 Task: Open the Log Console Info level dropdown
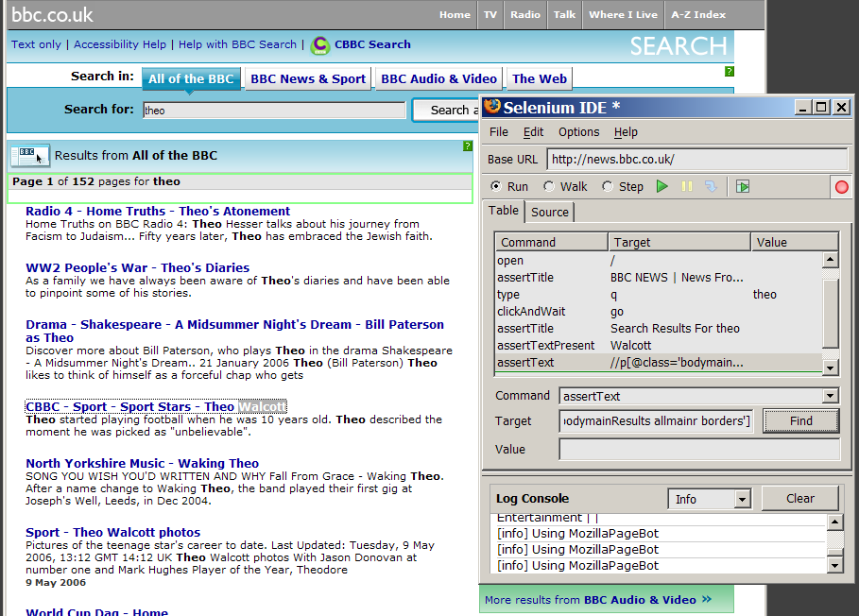(742, 499)
